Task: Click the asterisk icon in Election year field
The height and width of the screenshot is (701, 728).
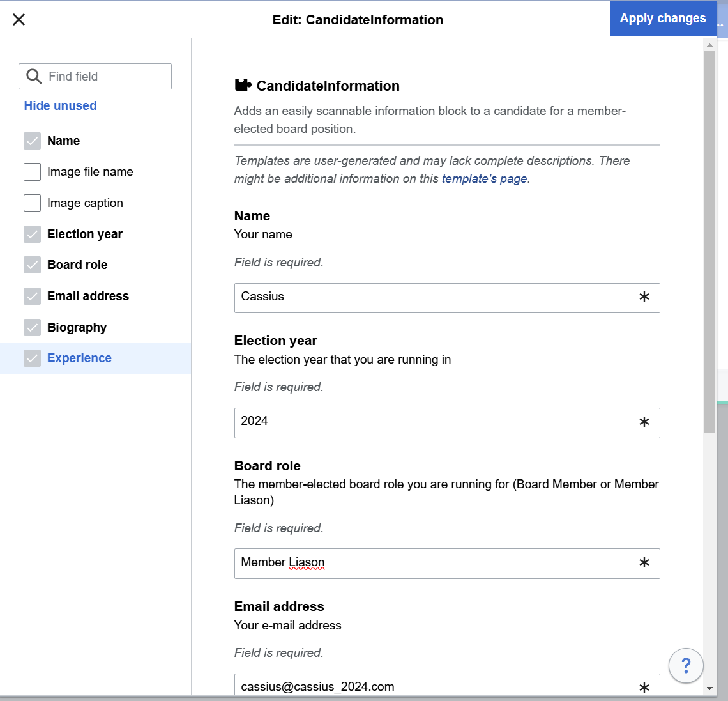Action: click(x=644, y=422)
